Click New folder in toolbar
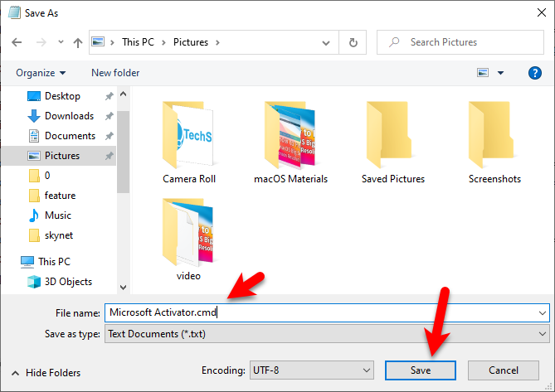 click(115, 73)
